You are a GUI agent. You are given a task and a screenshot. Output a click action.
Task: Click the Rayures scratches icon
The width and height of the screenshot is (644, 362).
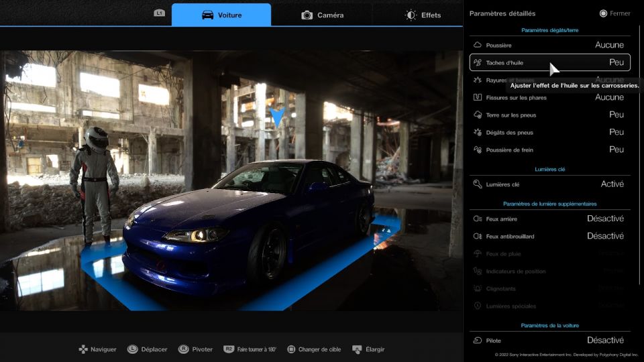pyautogui.click(x=477, y=80)
